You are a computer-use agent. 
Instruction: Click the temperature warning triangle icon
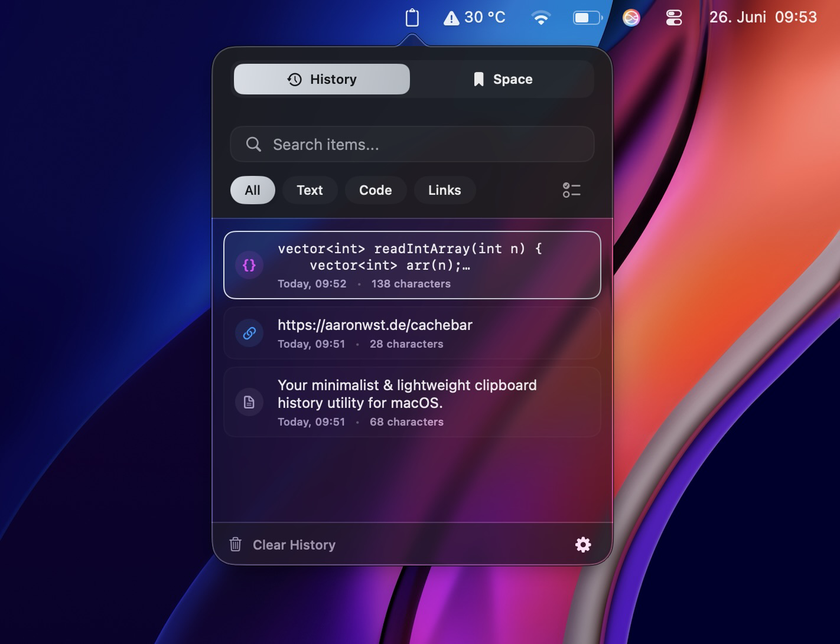451,18
